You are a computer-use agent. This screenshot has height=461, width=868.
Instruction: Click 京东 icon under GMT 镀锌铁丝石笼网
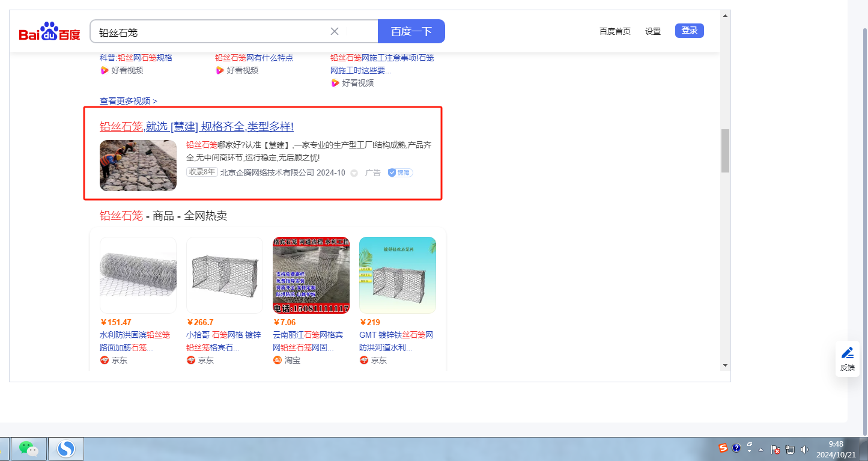pyautogui.click(x=363, y=360)
